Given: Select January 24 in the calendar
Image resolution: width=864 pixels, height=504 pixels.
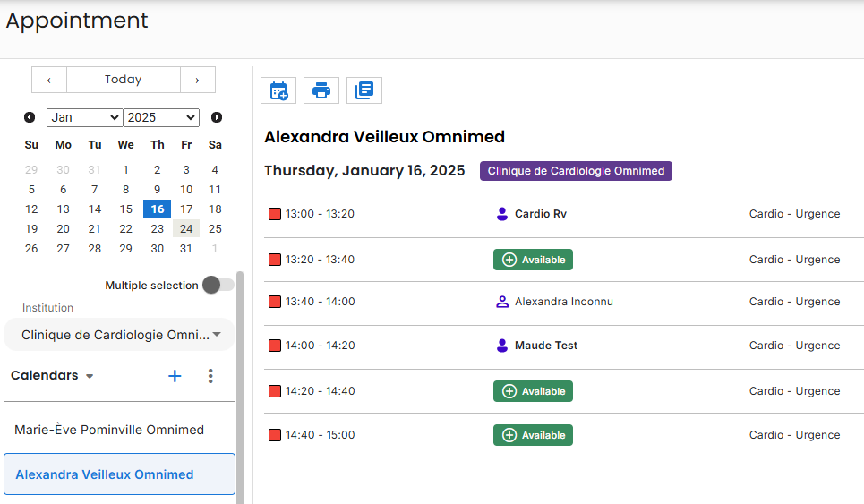Looking at the screenshot, I should [x=186, y=228].
